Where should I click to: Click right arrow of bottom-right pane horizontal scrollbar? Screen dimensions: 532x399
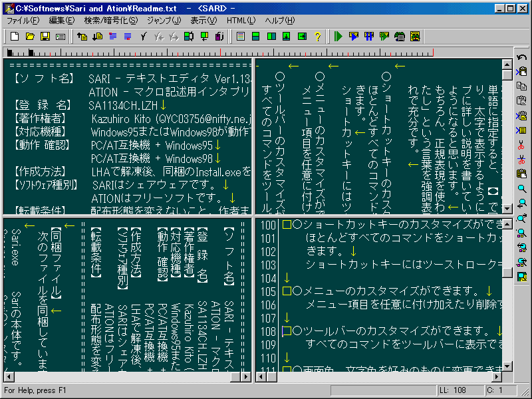pos(497,376)
